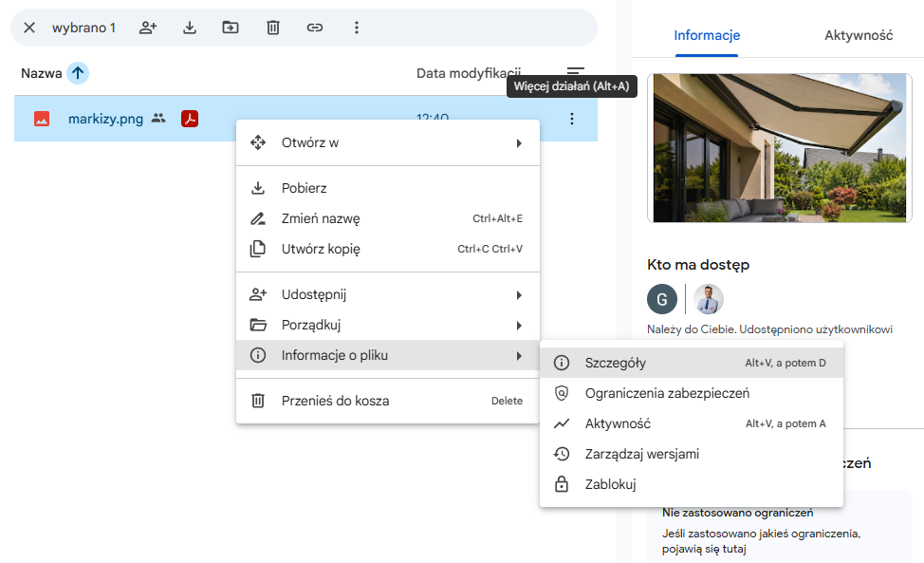Expand the Udostępnij submenu arrow
Screen dimensions: 924x563
point(519,295)
